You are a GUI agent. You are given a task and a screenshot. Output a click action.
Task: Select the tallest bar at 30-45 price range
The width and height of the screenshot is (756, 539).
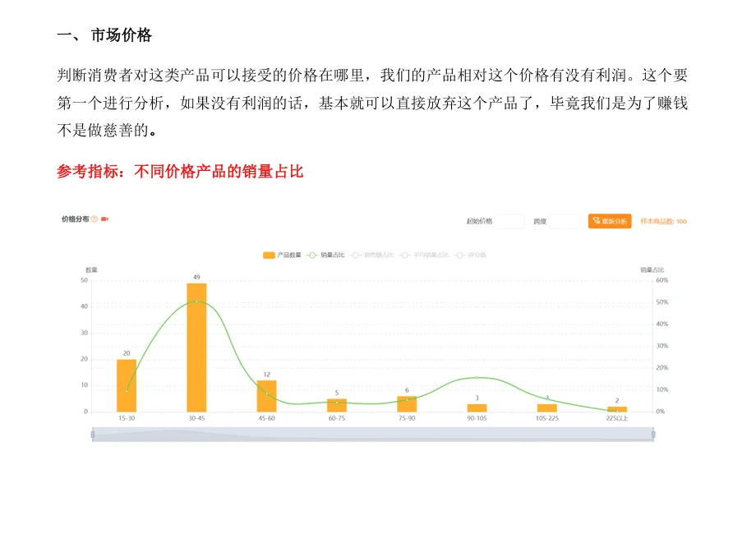[197, 345]
